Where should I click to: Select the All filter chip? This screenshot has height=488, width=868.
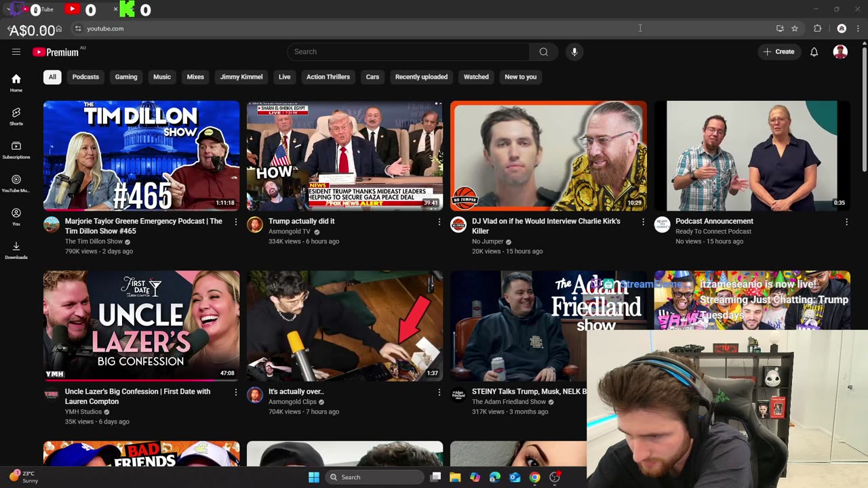[x=52, y=77]
